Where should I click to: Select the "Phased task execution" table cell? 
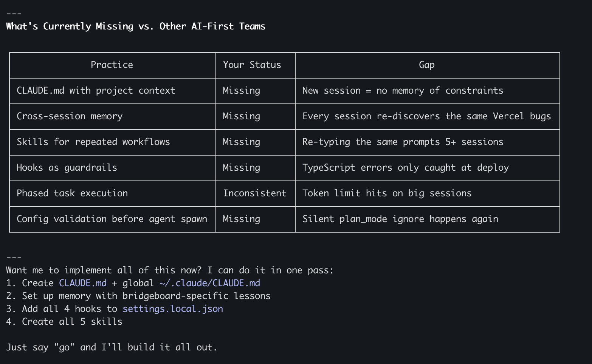[x=72, y=193]
